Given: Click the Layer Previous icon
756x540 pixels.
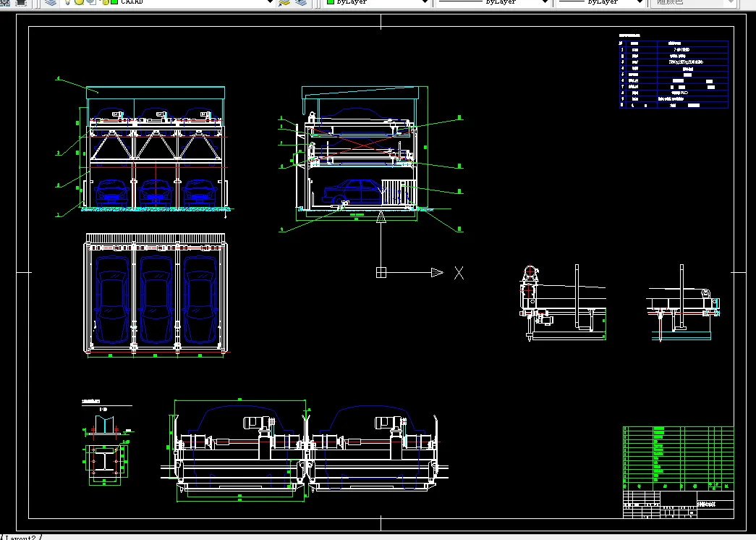Looking at the screenshot, I should point(301,2).
